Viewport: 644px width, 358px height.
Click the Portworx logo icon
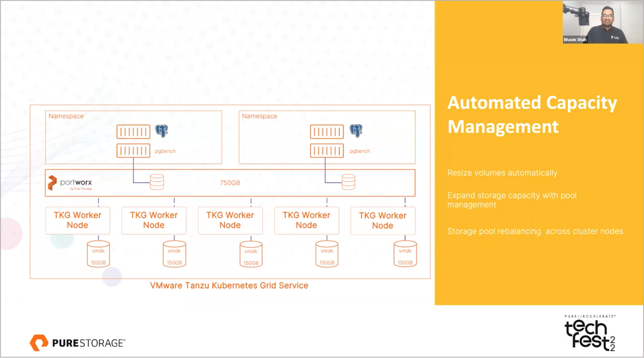pos(52,183)
